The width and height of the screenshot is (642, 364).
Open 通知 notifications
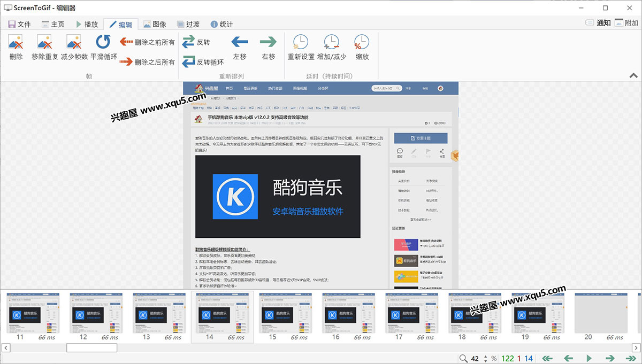598,23
